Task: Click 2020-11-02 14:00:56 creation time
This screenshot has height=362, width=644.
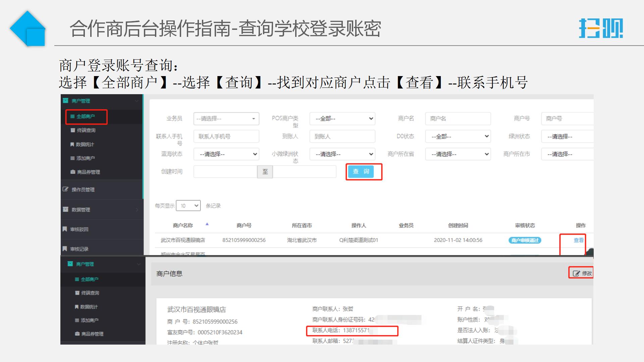Action: click(x=458, y=240)
